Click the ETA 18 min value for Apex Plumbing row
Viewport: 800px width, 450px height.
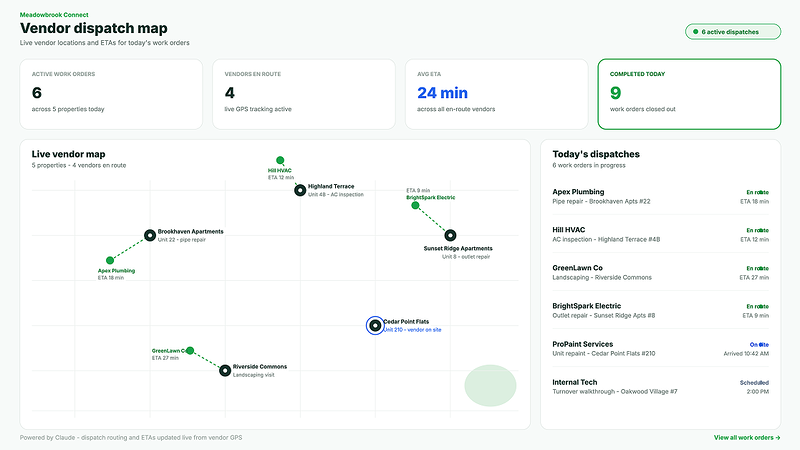[x=755, y=202]
